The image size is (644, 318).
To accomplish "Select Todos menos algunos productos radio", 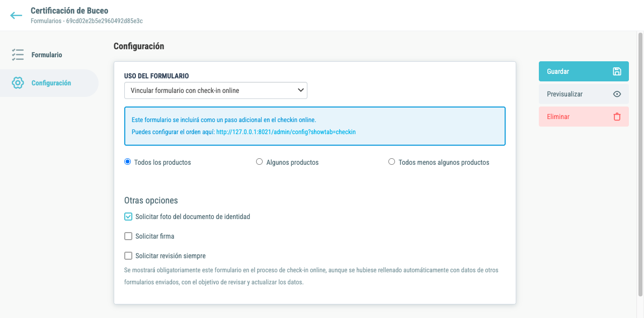I will [x=391, y=162].
